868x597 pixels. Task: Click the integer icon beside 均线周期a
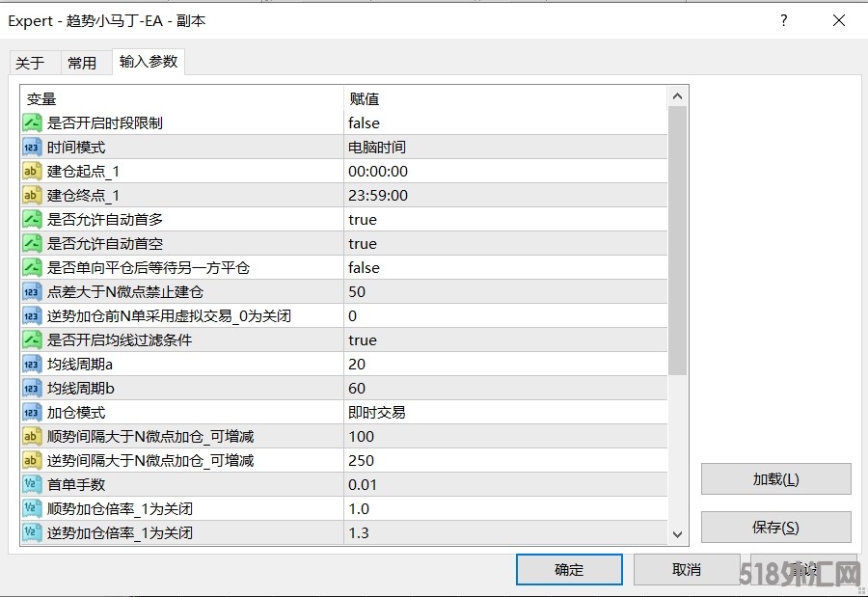32,364
